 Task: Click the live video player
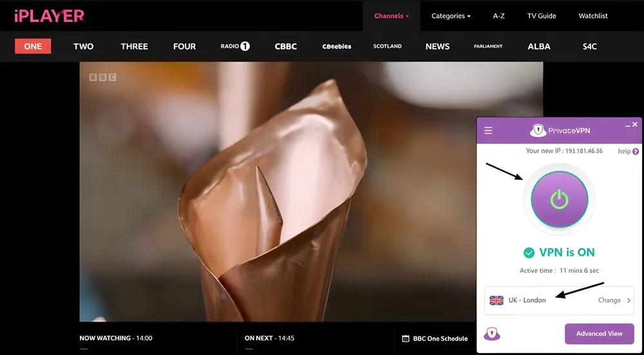coord(311,192)
